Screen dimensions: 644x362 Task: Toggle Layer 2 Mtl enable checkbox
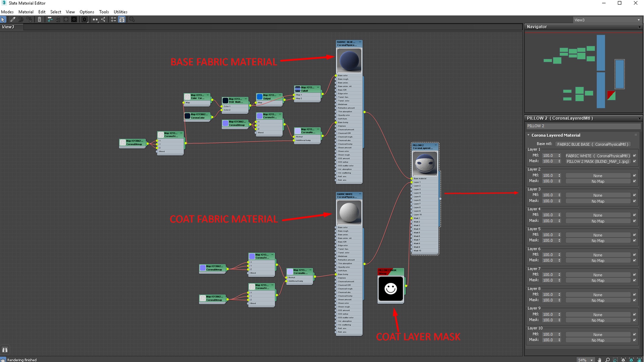point(635,175)
